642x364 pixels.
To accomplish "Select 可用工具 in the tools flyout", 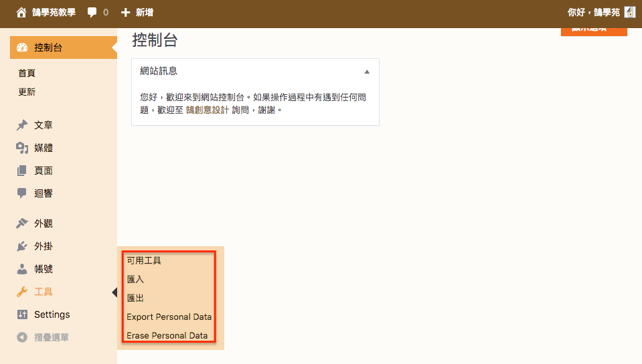I will coord(144,260).
